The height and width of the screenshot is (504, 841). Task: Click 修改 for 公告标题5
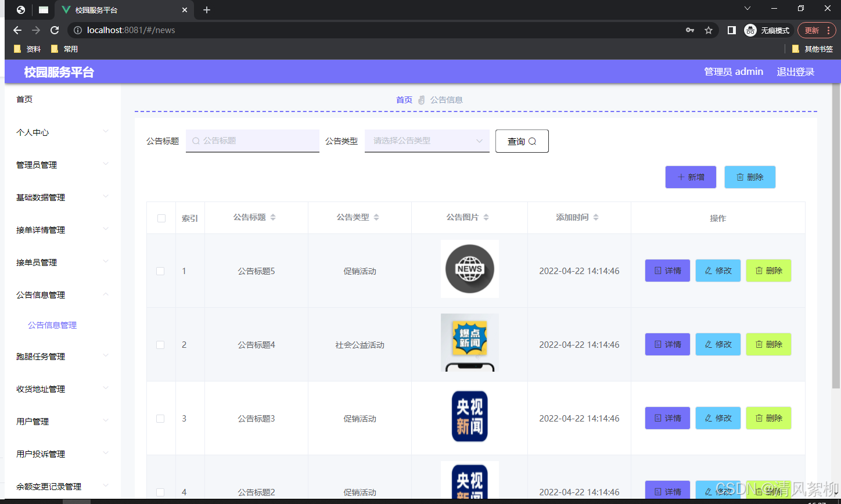[x=718, y=271]
